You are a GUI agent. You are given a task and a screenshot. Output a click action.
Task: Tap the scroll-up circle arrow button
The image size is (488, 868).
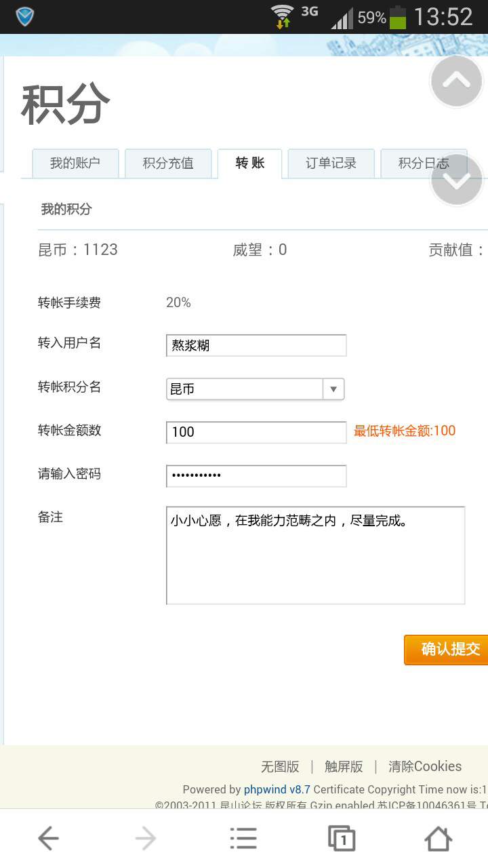click(x=456, y=81)
